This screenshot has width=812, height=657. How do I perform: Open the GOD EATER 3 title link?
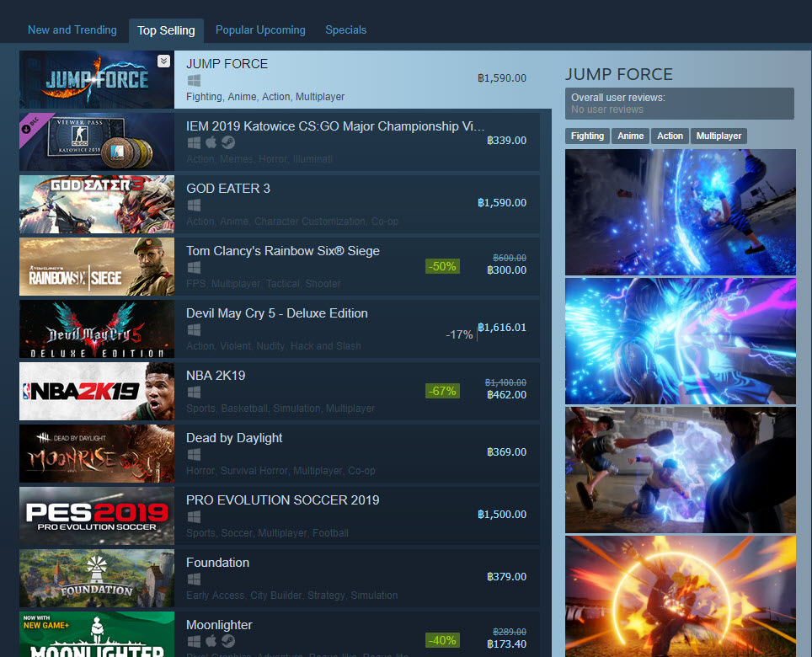click(x=228, y=189)
